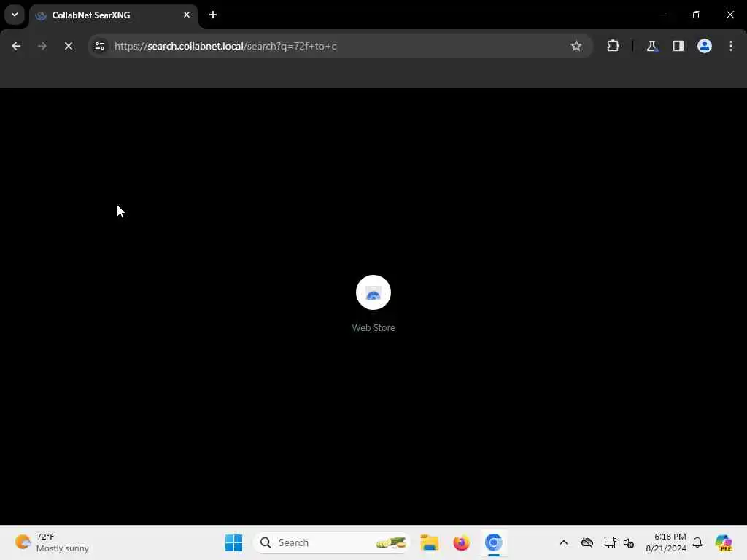Close the CollabNet SearXNG tab
747x560 pixels.
187,15
